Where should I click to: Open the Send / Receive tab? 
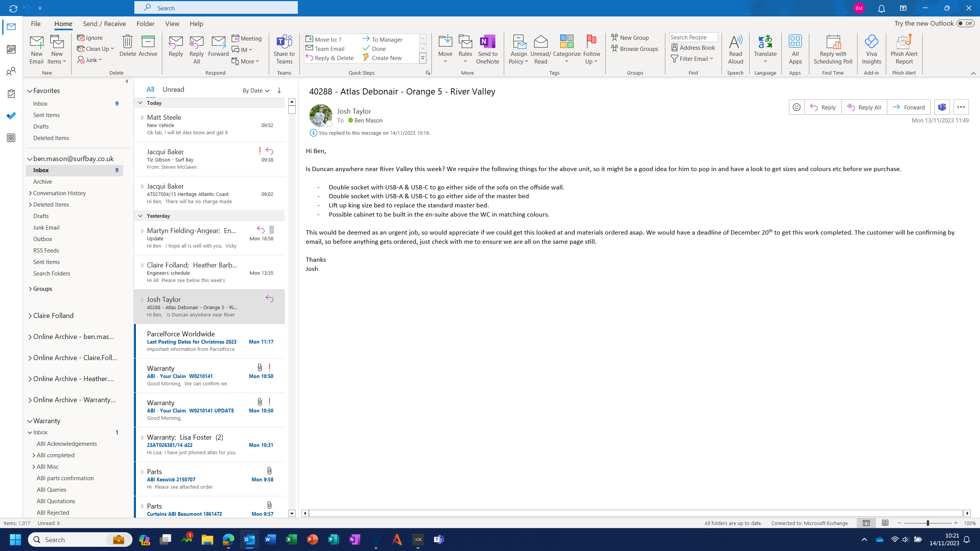click(x=104, y=24)
